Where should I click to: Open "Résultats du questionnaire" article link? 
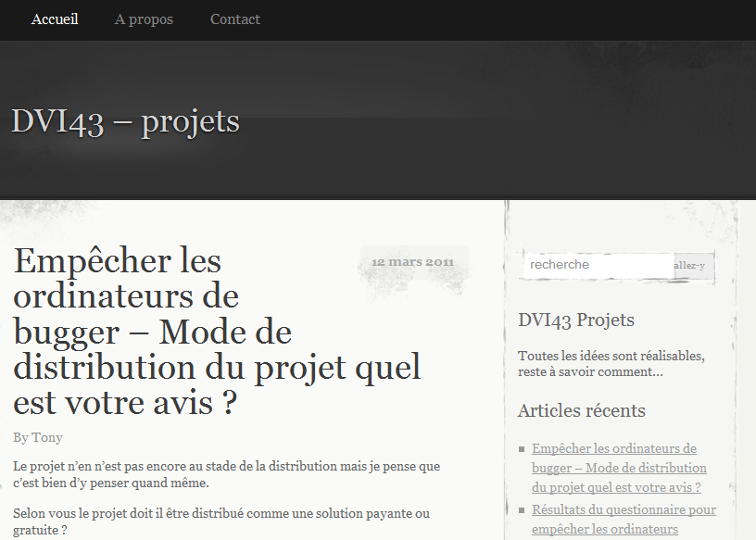(x=624, y=509)
